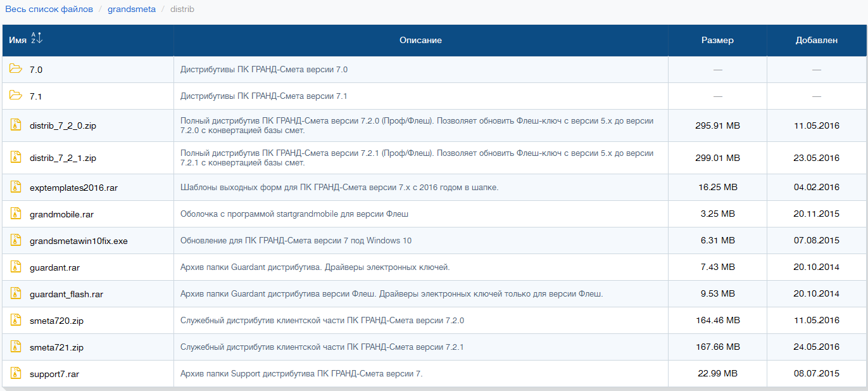
Task: Click the size 6.31 MB
Action: click(x=717, y=241)
